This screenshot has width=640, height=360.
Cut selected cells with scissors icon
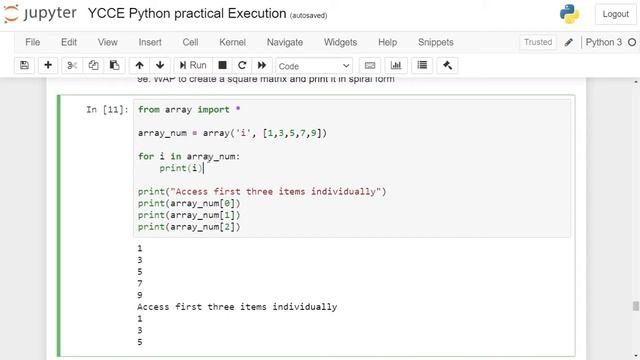pos(72,65)
